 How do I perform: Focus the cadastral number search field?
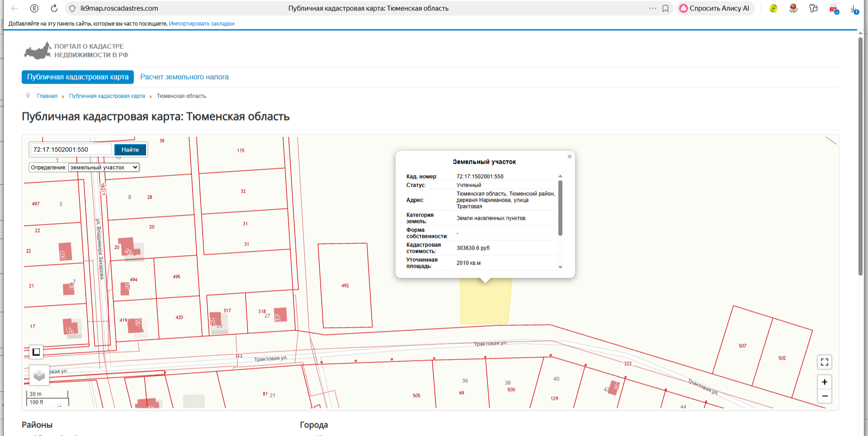pyautogui.click(x=71, y=150)
